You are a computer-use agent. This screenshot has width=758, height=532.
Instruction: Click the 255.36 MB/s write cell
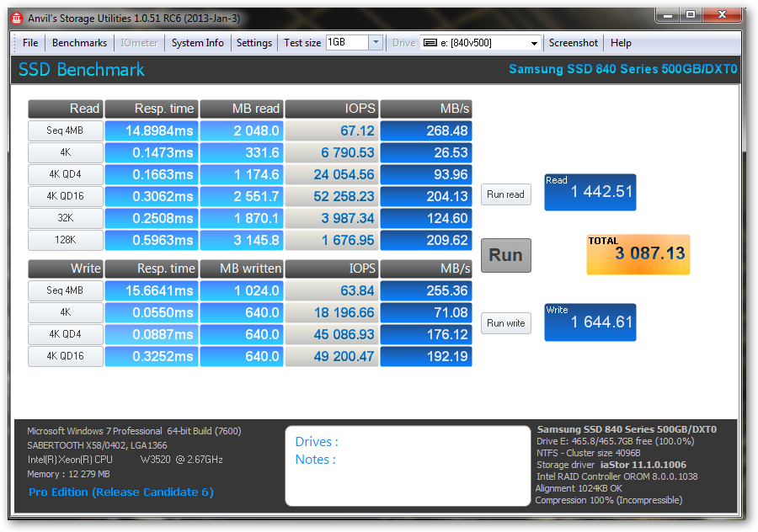(426, 290)
